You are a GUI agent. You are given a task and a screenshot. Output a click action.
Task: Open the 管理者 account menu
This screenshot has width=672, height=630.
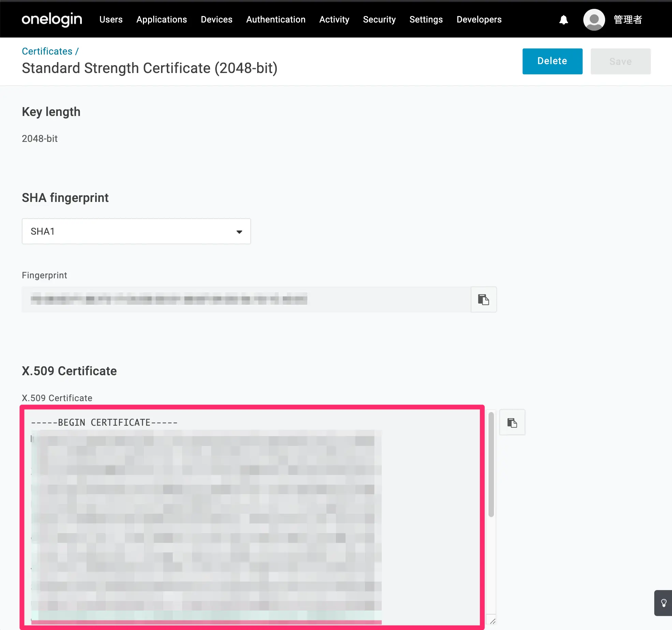pyautogui.click(x=628, y=20)
